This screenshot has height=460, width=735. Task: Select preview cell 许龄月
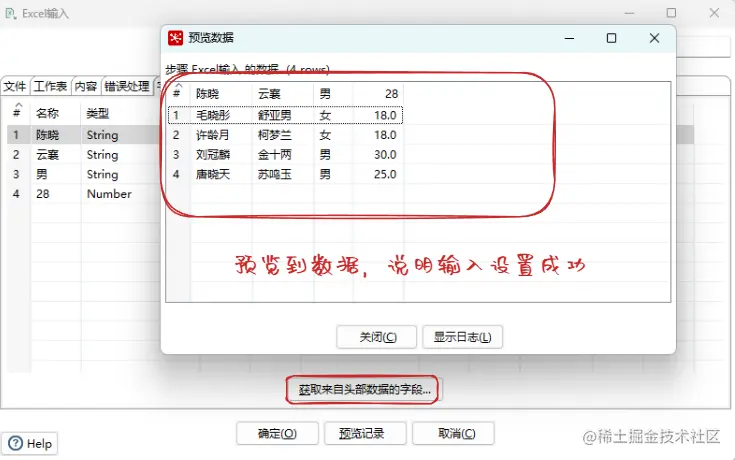click(213, 135)
